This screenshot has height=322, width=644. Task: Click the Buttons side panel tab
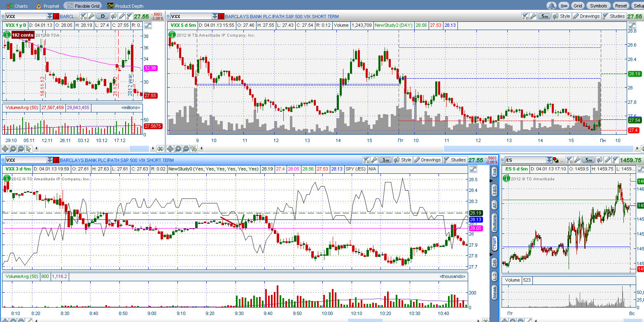[x=495, y=223]
